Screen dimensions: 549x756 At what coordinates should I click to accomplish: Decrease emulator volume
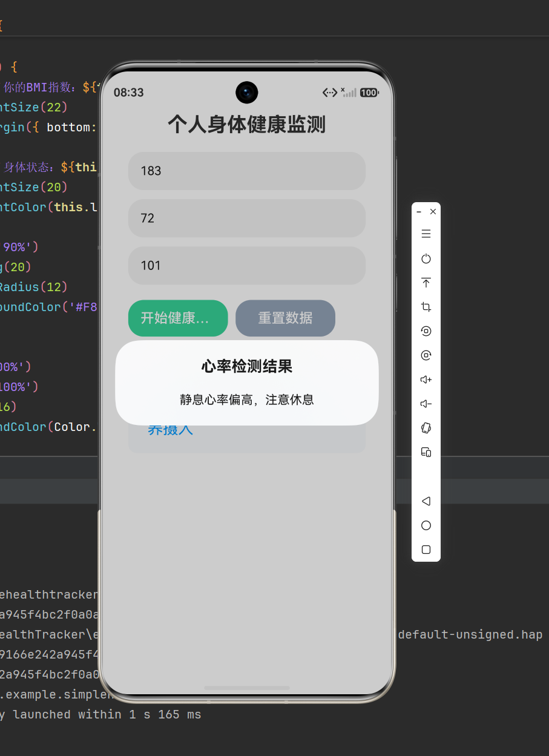[x=426, y=404]
